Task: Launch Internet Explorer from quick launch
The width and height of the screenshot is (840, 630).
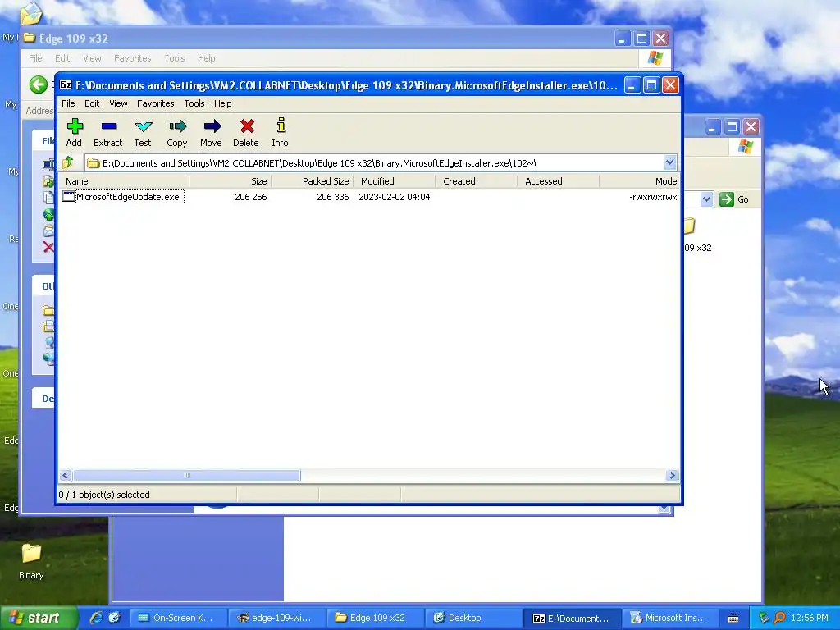Action: tap(96, 618)
